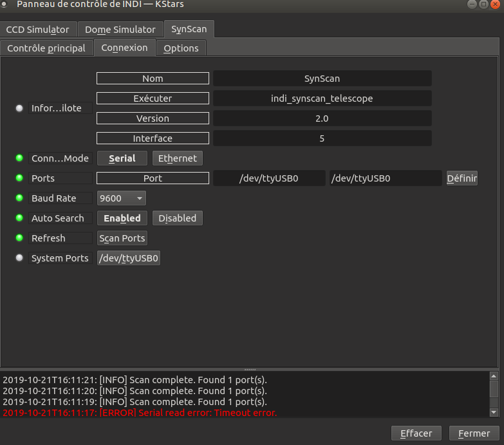This screenshot has height=445, width=504.
Task: Open the Contrôle principal tab
Action: (46, 48)
